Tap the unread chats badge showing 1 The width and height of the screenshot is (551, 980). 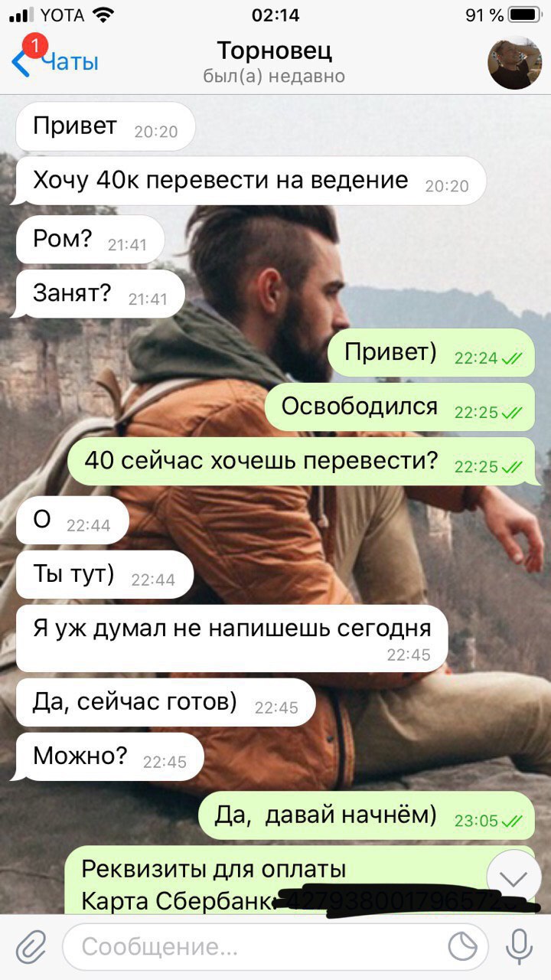click(34, 46)
